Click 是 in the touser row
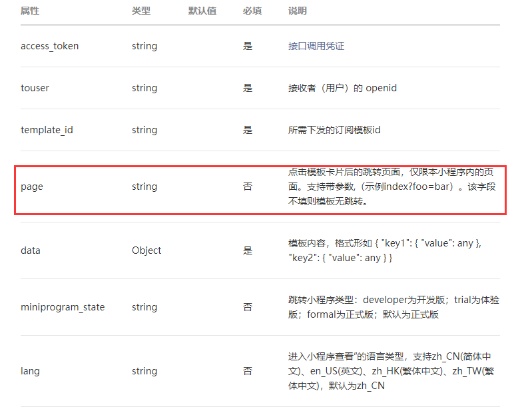 click(x=248, y=88)
